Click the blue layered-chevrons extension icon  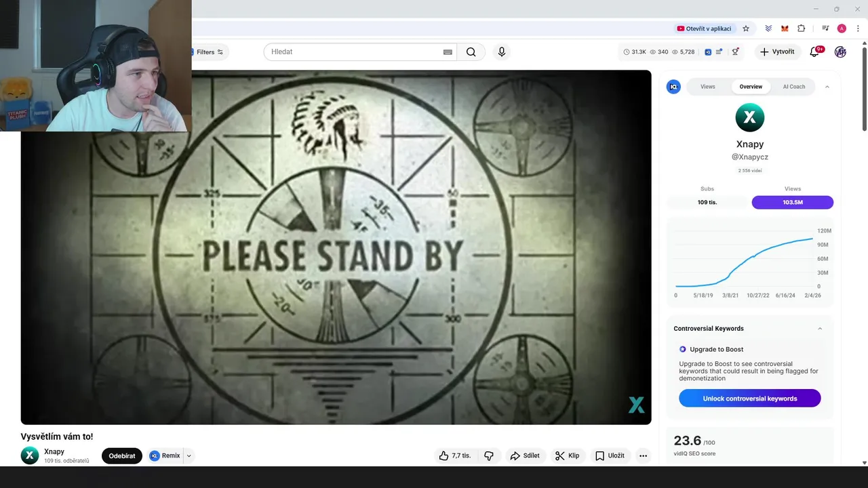click(x=768, y=28)
